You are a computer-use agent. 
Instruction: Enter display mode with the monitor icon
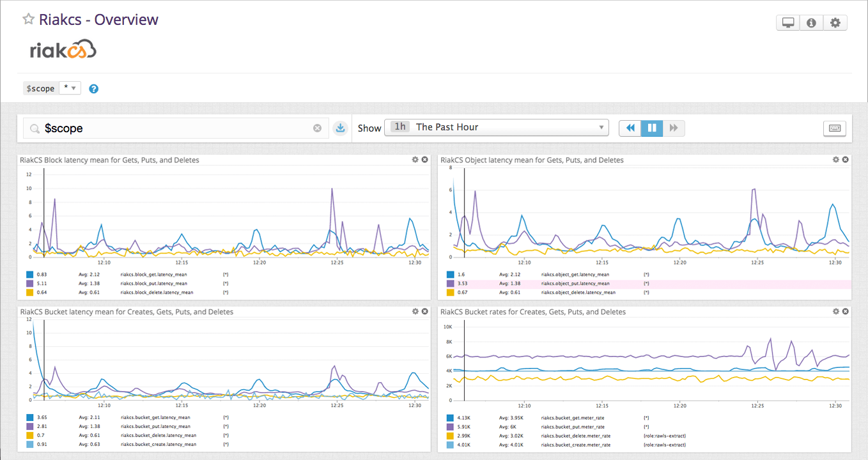click(787, 22)
